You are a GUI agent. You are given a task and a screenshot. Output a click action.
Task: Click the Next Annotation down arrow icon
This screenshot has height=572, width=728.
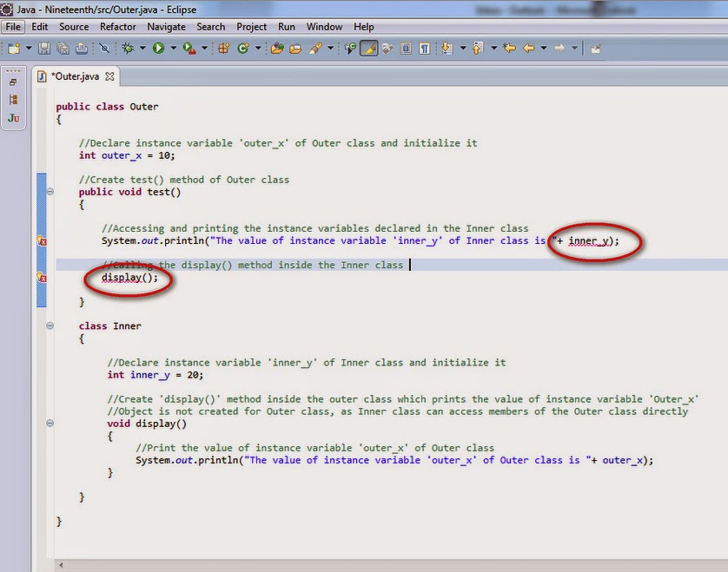(447, 49)
